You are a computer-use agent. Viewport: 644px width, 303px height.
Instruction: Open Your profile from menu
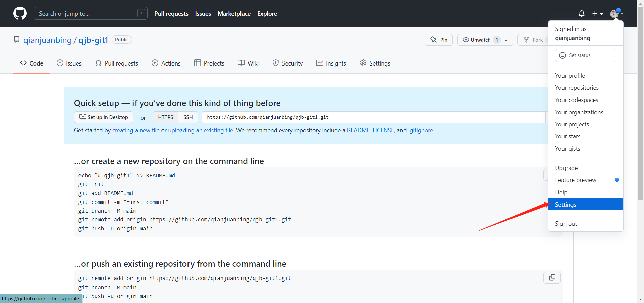(586, 76)
